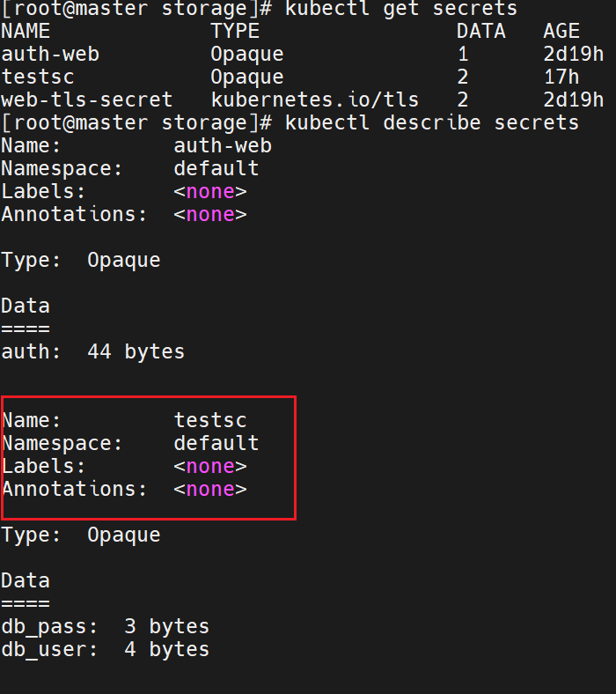
Task: Click the testsc value after Name:
Action: tap(210, 420)
